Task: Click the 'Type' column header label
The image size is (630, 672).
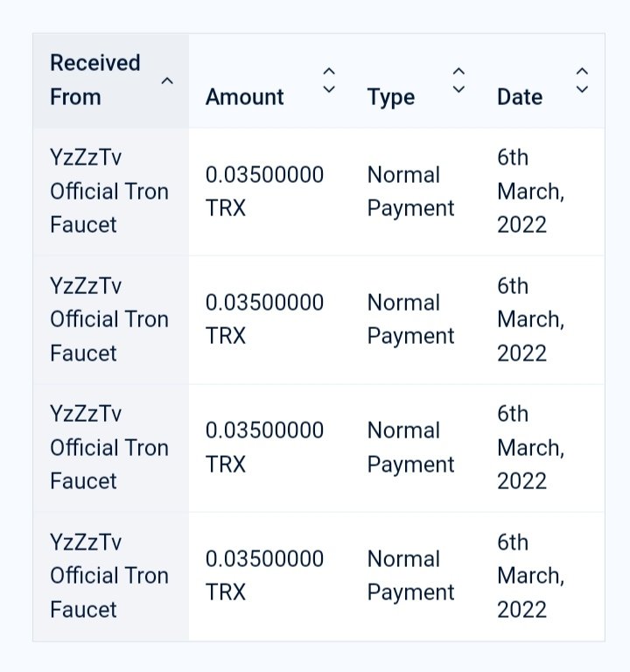Action: coord(391,96)
